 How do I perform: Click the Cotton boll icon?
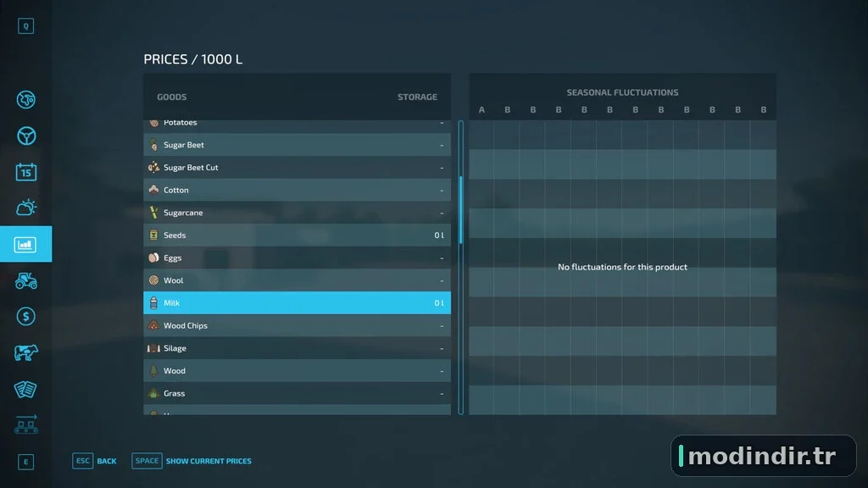click(154, 190)
